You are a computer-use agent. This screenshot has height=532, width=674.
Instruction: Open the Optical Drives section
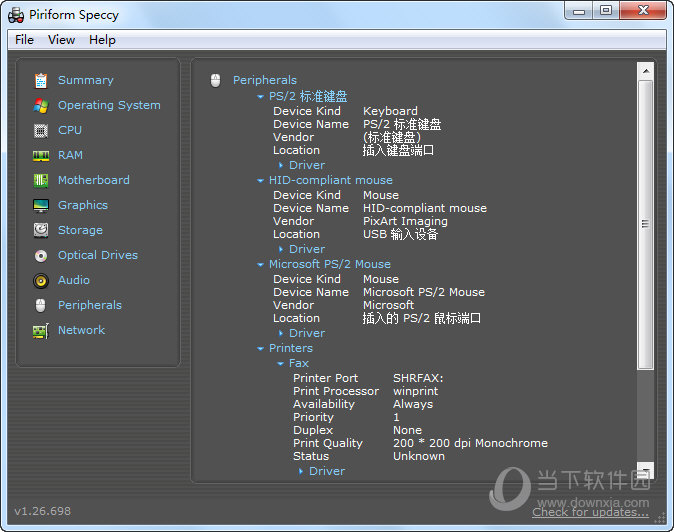point(98,255)
